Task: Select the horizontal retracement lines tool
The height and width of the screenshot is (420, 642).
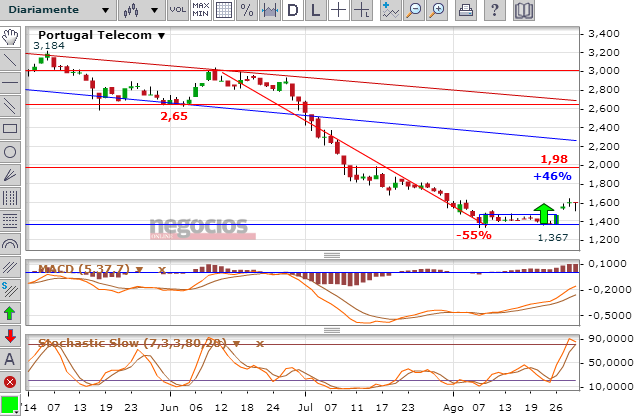Action: pyautogui.click(x=10, y=221)
